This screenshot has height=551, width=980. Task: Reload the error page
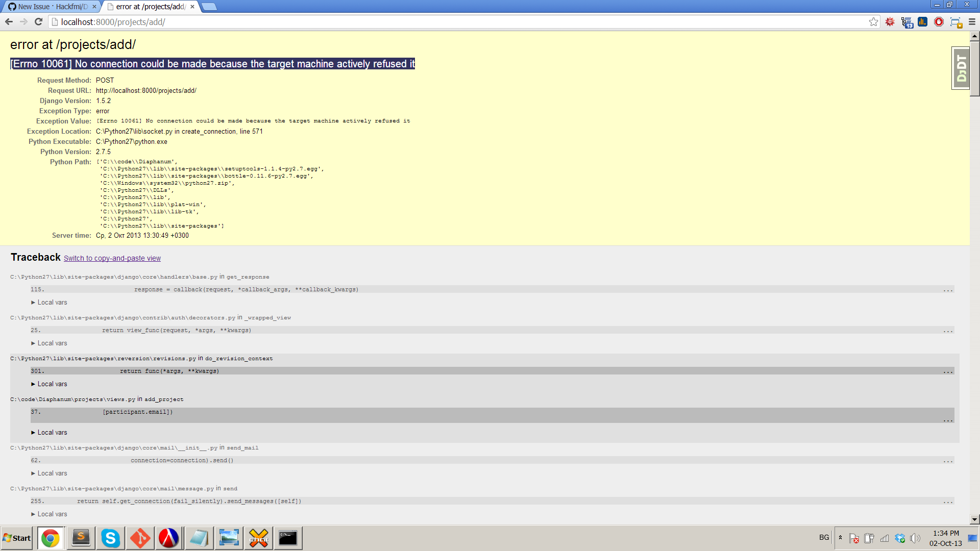[38, 22]
